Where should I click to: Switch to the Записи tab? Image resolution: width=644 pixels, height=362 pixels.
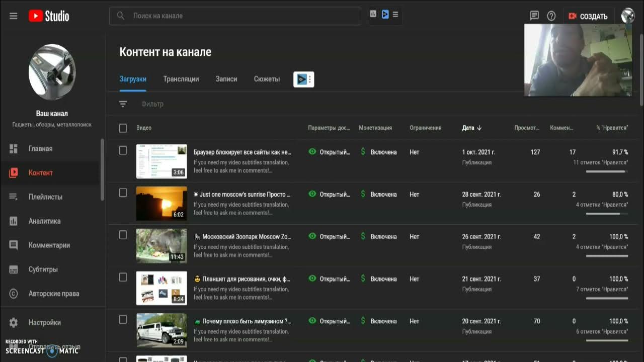pos(226,79)
